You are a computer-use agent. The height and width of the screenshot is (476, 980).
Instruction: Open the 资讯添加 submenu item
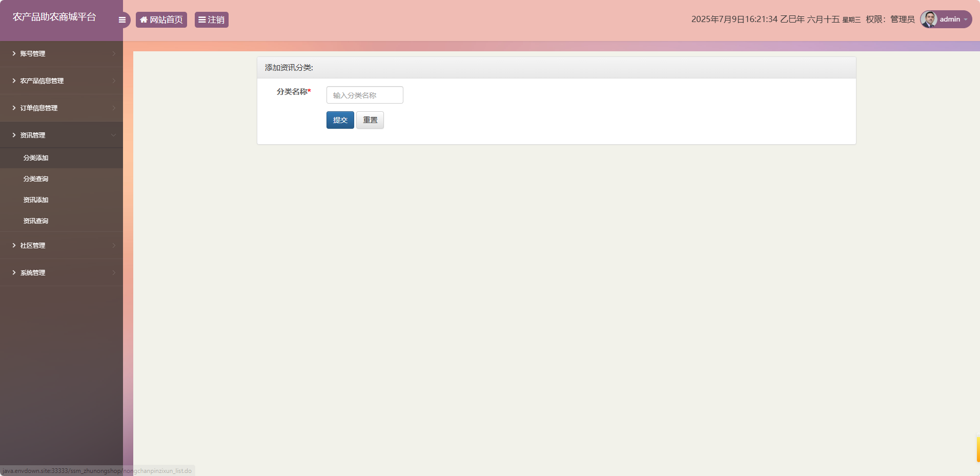[x=62, y=200]
